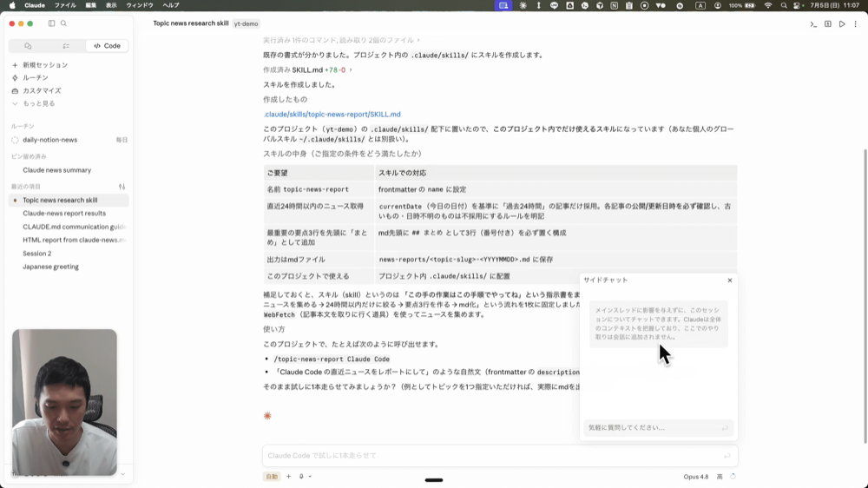Select Topic news research skill session

69,200
